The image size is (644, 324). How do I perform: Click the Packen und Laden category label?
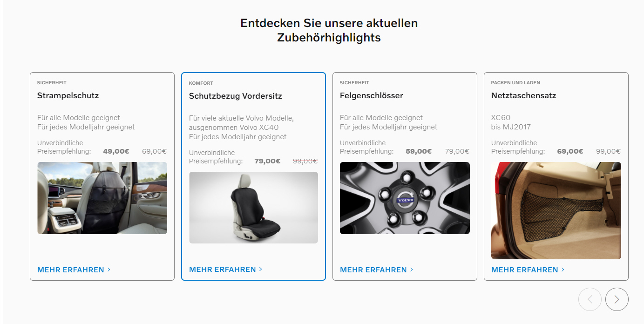(x=515, y=83)
